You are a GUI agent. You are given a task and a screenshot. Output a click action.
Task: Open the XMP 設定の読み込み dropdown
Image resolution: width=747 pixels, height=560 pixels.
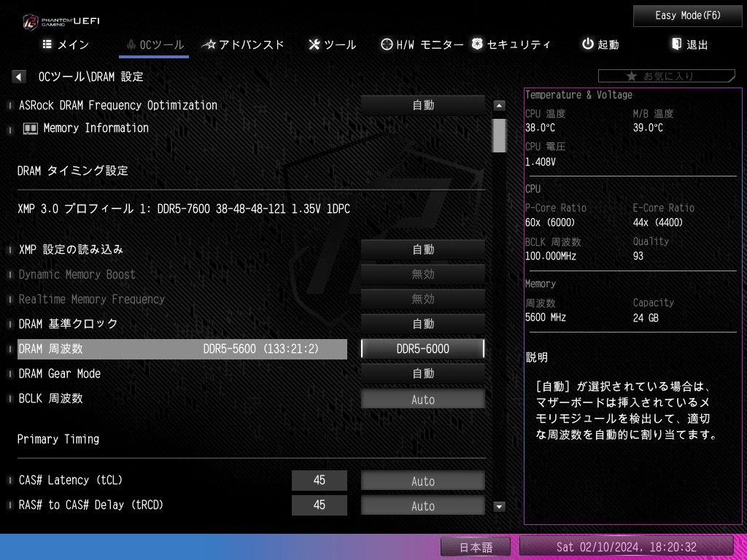point(423,249)
